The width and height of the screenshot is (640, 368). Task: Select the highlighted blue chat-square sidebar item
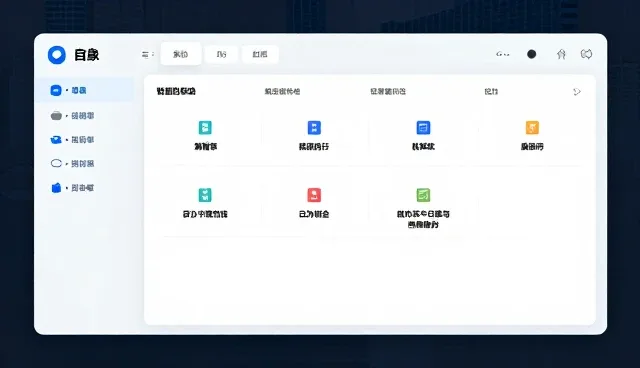tap(56, 90)
